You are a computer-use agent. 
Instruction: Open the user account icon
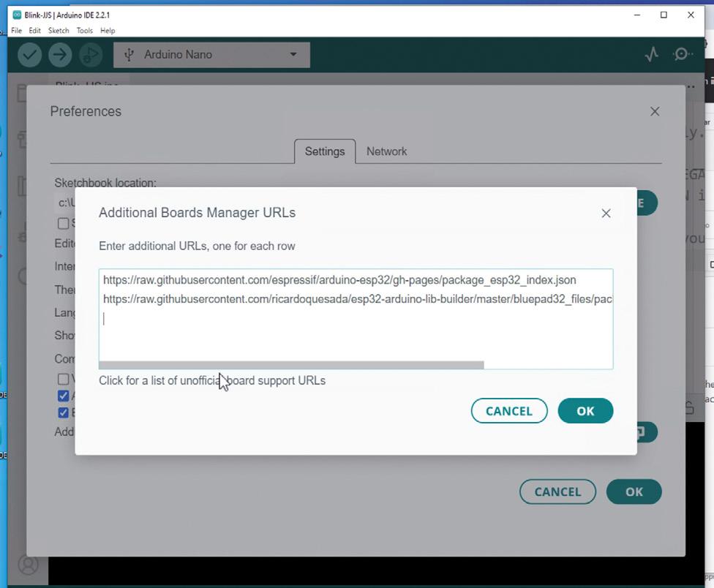pos(28,565)
